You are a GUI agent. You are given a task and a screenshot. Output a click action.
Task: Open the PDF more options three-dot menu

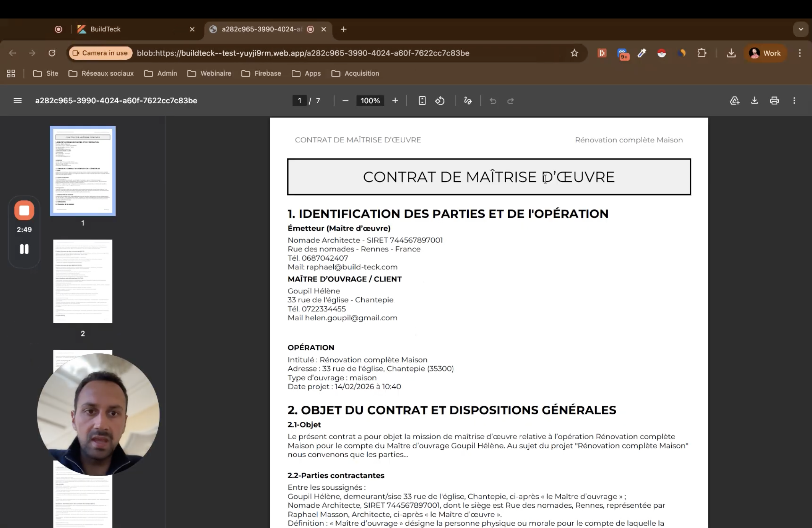point(795,101)
